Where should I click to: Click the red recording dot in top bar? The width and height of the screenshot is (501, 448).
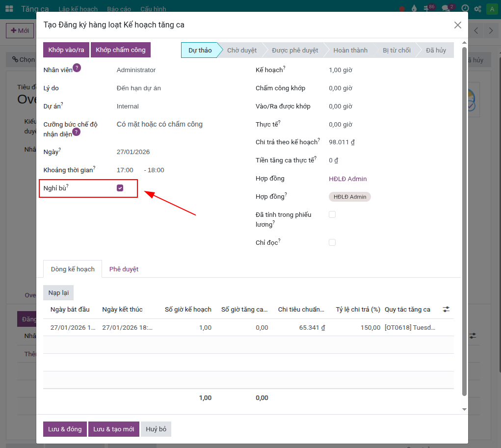(401, 8)
